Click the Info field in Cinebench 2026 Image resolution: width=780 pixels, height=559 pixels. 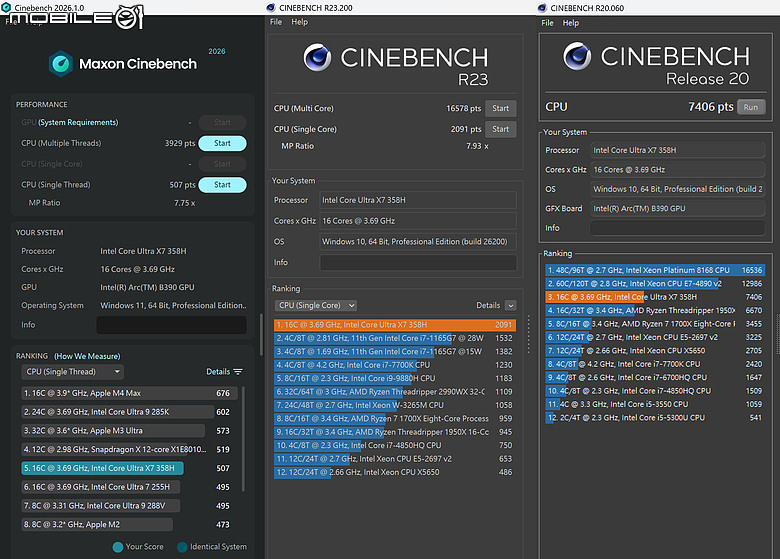pyautogui.click(x=172, y=325)
